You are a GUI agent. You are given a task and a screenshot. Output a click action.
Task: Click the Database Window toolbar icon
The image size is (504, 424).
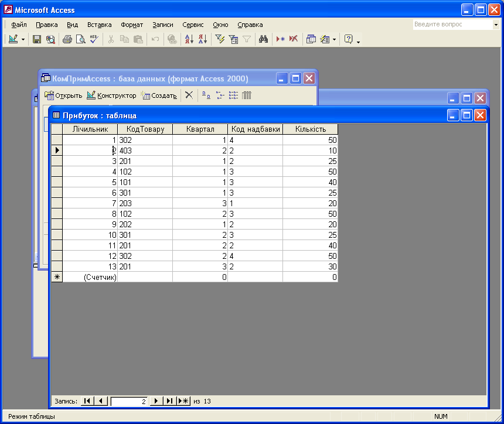pyautogui.click(x=311, y=39)
